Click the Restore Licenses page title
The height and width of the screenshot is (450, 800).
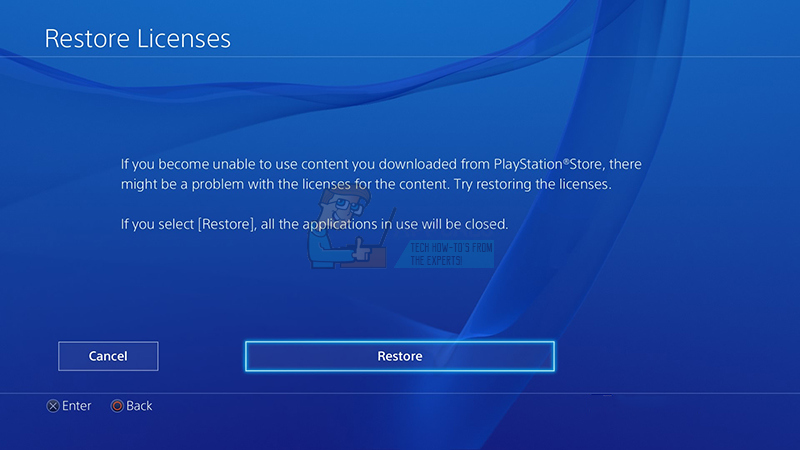pos(138,39)
